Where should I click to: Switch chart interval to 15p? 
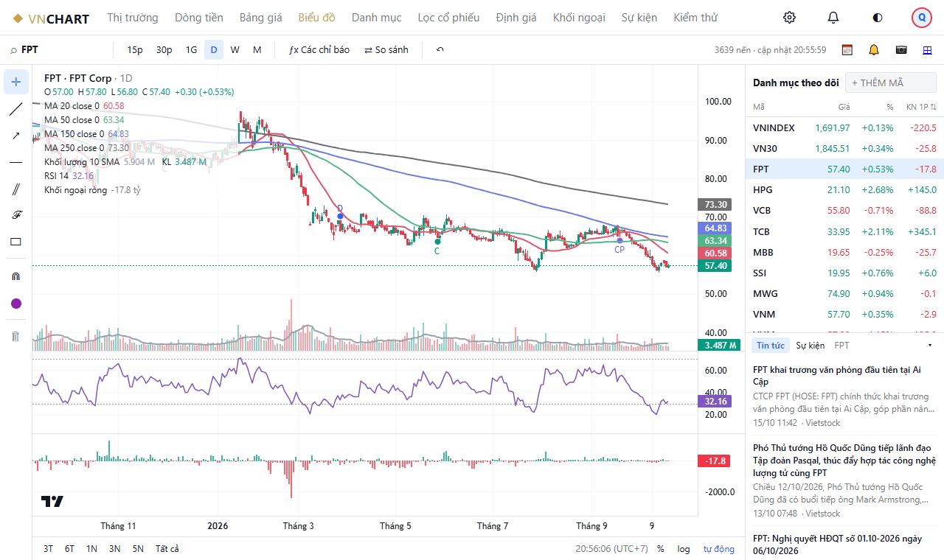pyautogui.click(x=135, y=50)
